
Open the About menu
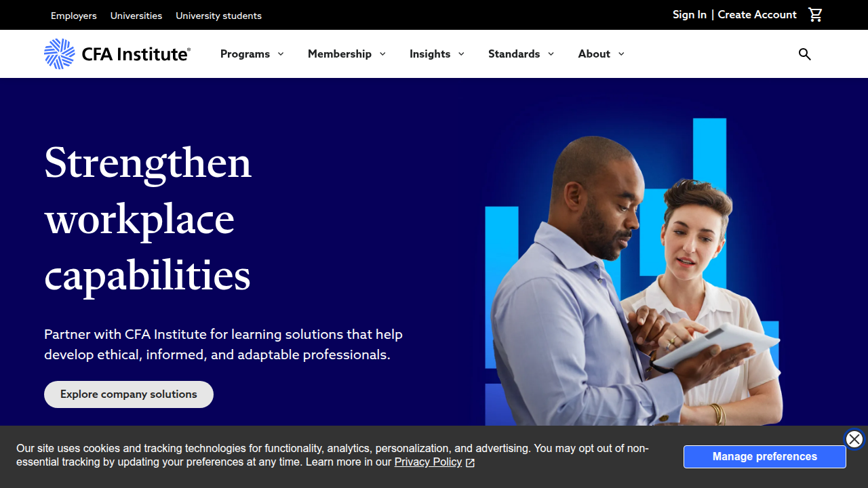pyautogui.click(x=594, y=54)
